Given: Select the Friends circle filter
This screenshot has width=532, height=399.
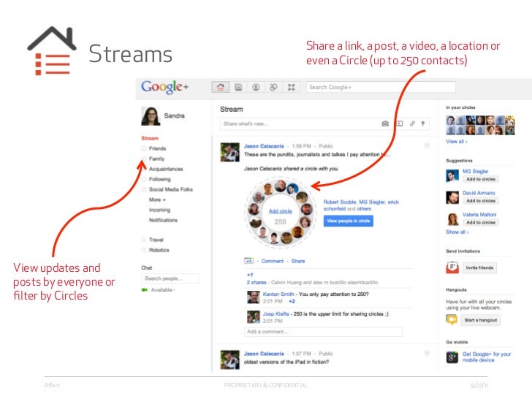Looking at the screenshot, I should point(157,148).
